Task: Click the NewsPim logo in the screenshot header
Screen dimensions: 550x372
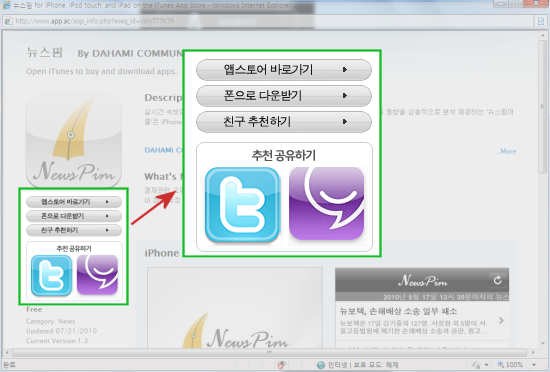Action: coord(422,281)
